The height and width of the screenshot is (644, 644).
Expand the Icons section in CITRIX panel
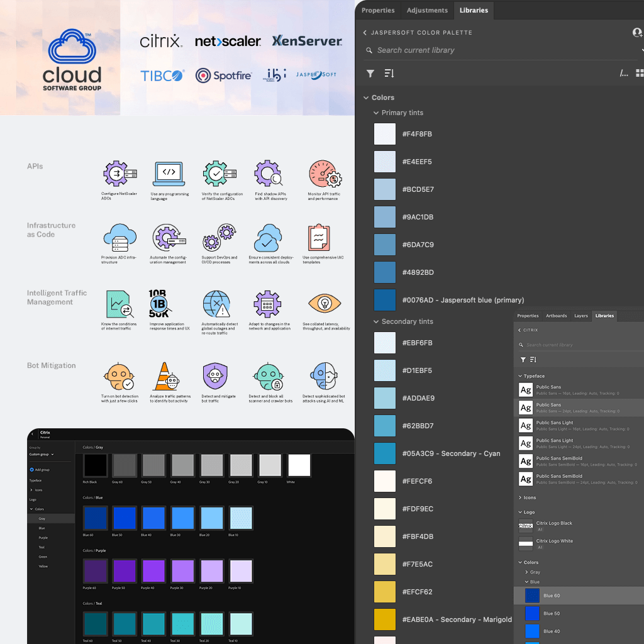520,497
